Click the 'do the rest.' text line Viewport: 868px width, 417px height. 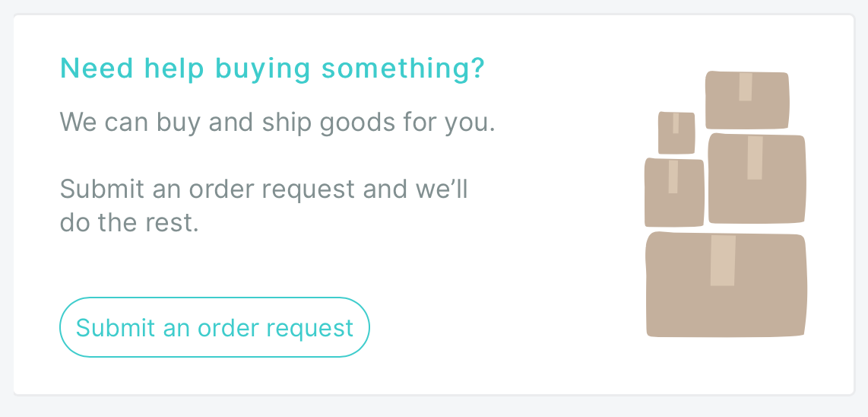point(129,222)
